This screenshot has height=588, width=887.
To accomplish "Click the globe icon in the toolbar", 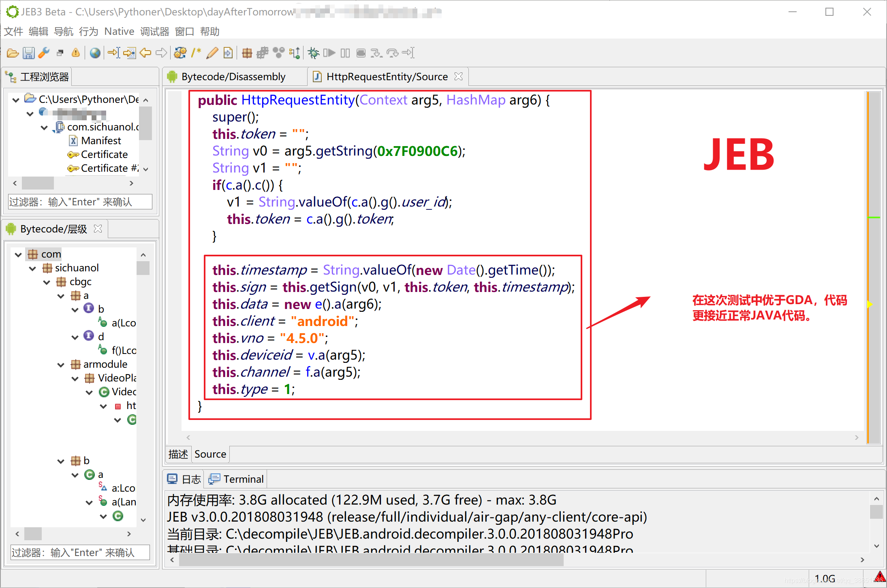I will tap(95, 53).
